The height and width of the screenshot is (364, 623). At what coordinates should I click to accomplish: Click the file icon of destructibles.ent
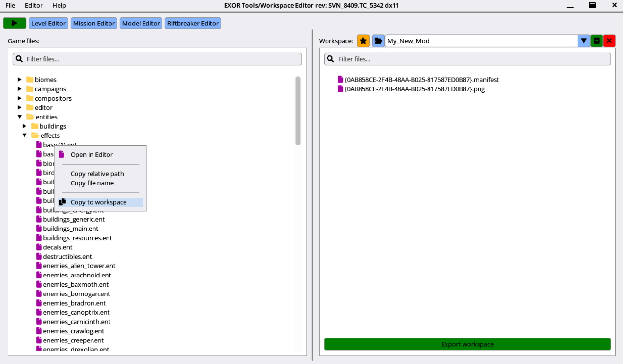pyautogui.click(x=39, y=256)
